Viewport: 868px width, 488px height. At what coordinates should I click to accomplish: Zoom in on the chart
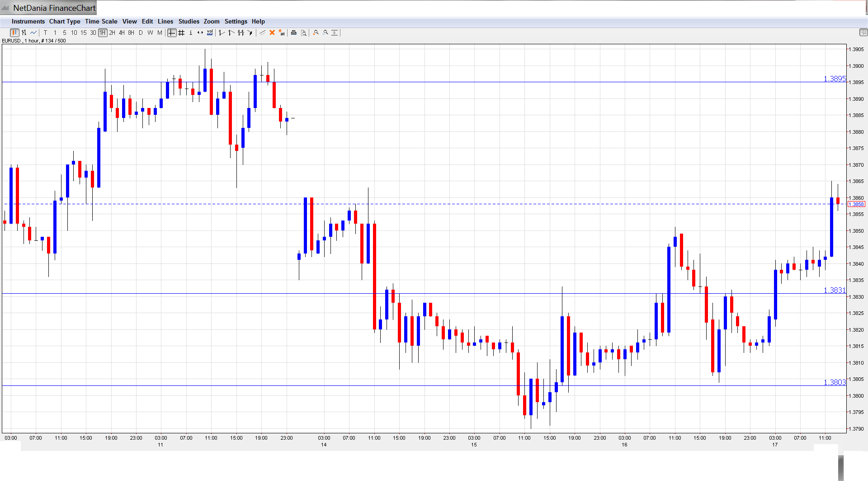pos(316,33)
